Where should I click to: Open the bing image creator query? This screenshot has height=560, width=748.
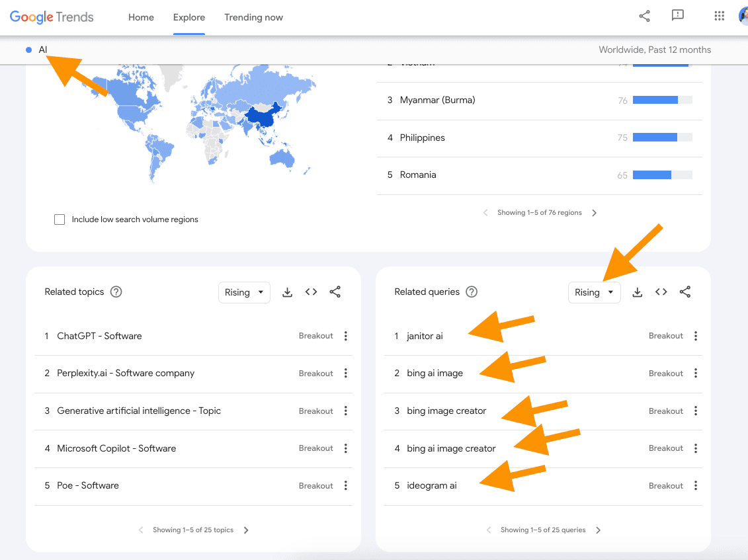[446, 411]
